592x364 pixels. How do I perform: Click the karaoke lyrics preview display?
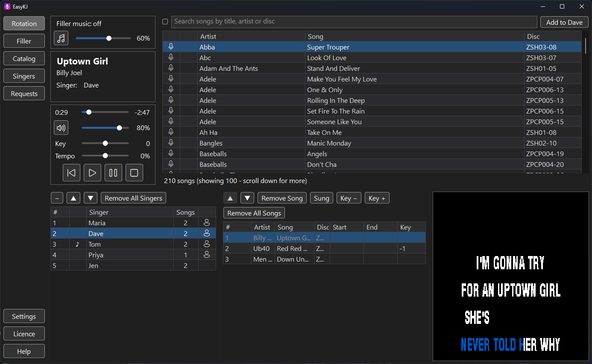[511, 276]
